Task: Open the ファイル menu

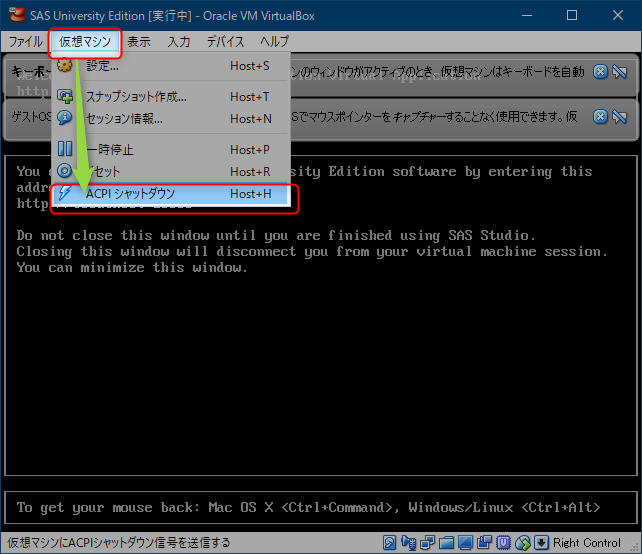Action: click(25, 41)
